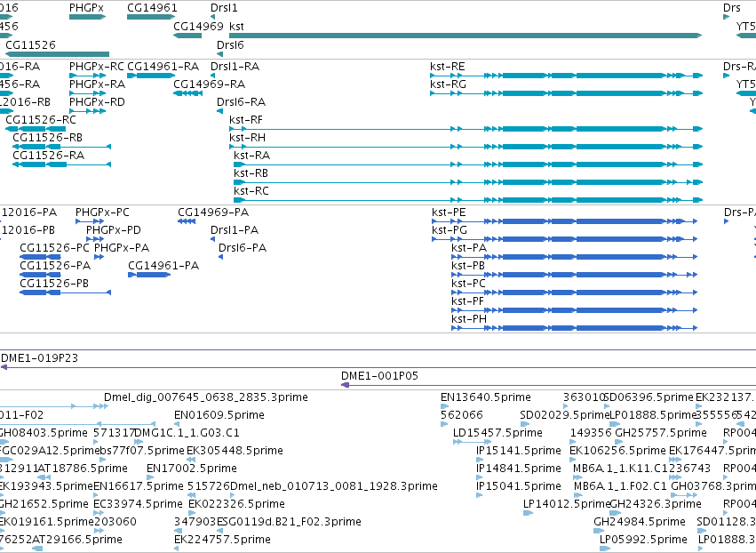Click the kst-PH protein label
This screenshot has width=756, height=553.
469,320
